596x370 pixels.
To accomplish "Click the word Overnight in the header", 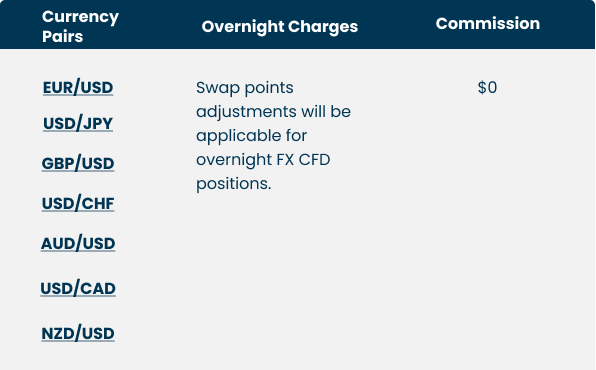I will coord(243,27).
